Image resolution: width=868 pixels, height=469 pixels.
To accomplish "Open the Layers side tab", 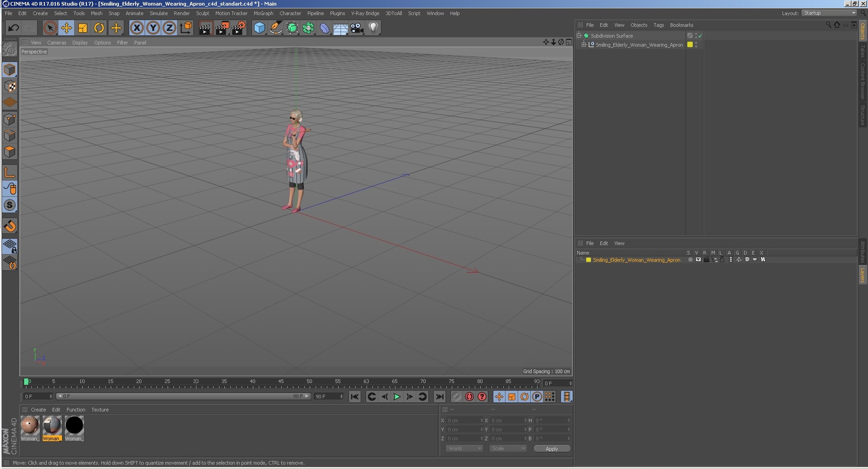I will point(863,275).
